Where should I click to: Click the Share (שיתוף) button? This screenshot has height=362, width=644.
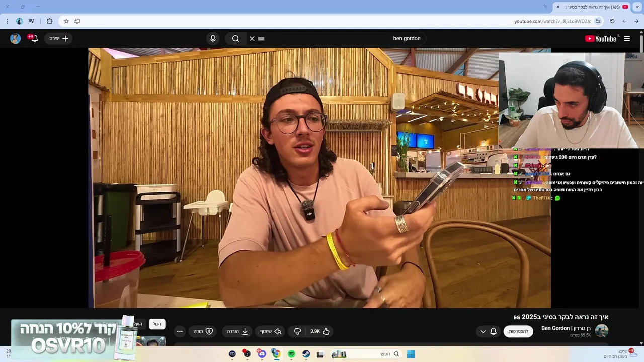click(x=271, y=331)
